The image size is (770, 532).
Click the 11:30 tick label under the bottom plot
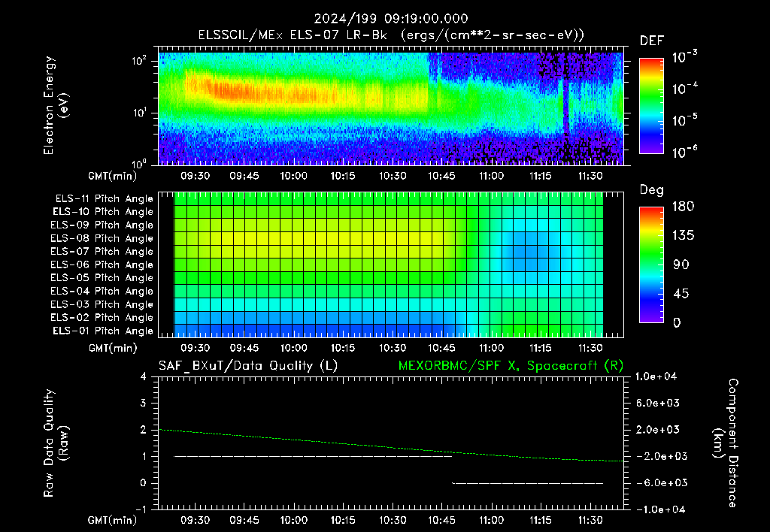click(590, 520)
